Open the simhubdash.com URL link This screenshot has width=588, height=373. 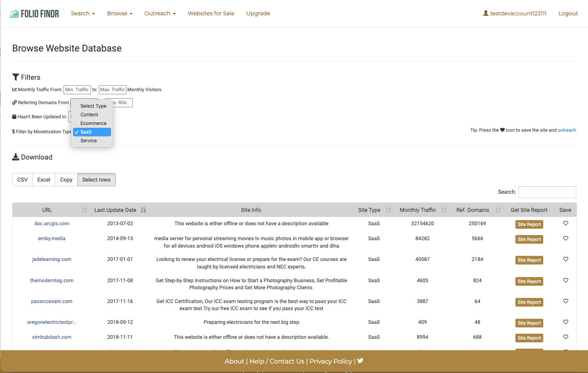click(x=52, y=337)
